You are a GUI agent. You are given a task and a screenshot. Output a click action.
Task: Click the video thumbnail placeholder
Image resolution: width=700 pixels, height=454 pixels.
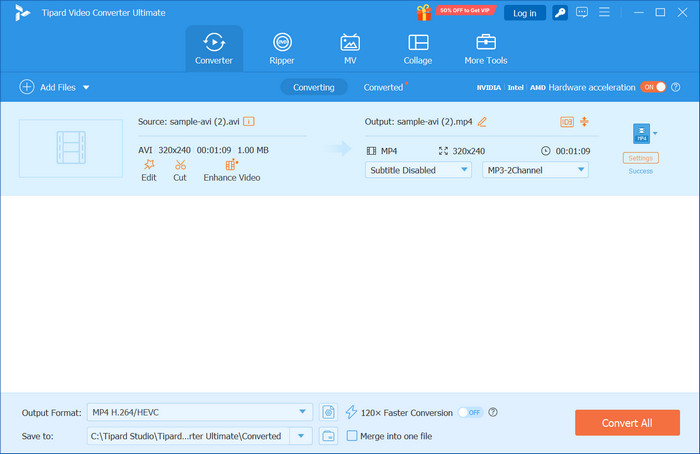pyautogui.click(x=71, y=148)
